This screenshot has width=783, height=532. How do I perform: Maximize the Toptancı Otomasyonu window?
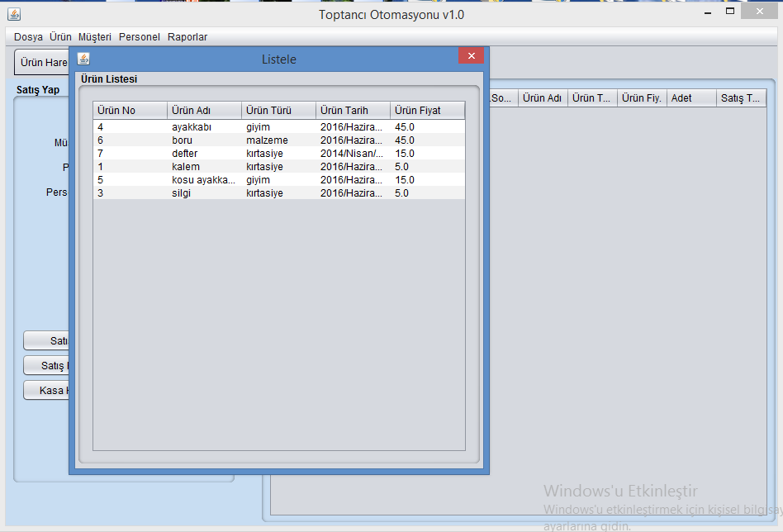click(730, 12)
